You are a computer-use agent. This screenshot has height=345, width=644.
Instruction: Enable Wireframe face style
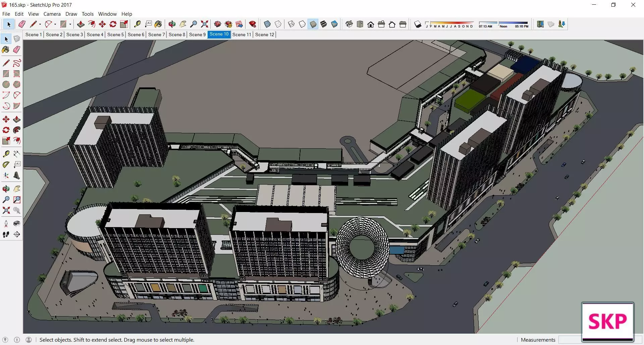291,24
